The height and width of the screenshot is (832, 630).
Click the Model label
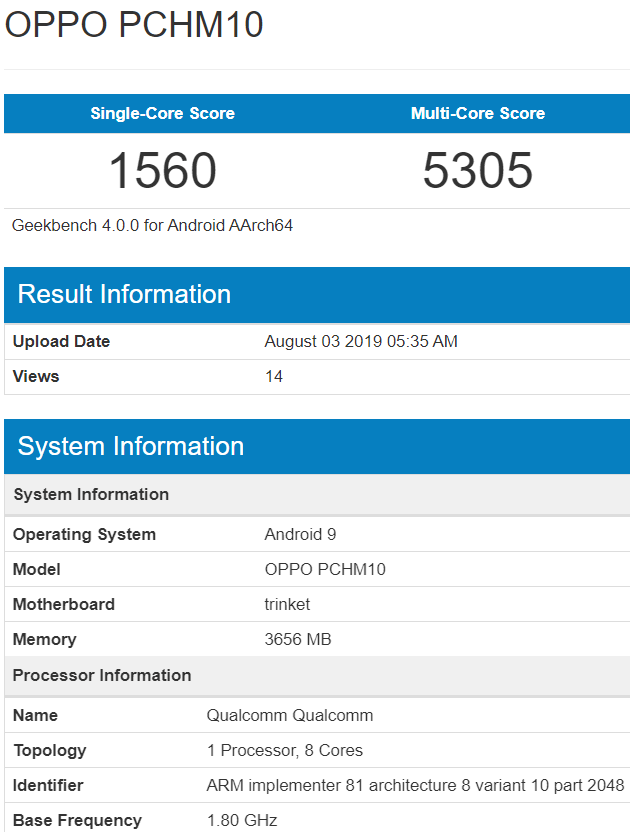pos(36,569)
